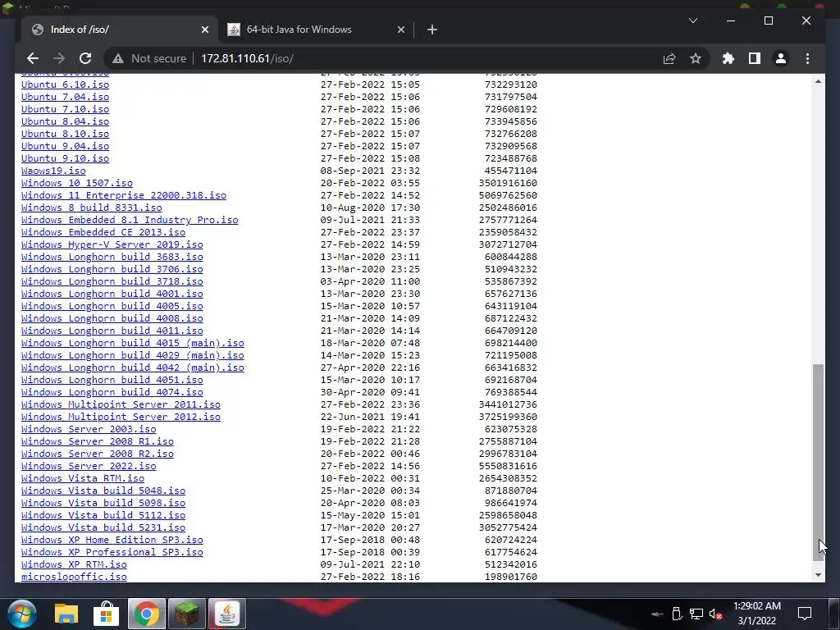This screenshot has height=630, width=840.
Task: Click Windows_Longhorn_build_4015_(main).iso link
Action: pos(133,344)
